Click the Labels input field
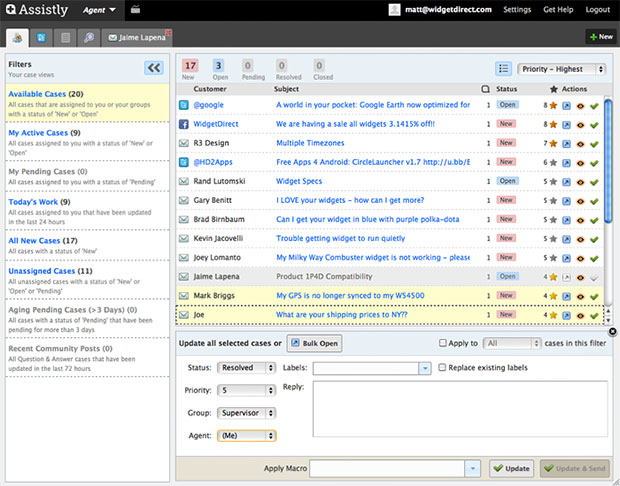620x486 pixels. [x=366, y=368]
